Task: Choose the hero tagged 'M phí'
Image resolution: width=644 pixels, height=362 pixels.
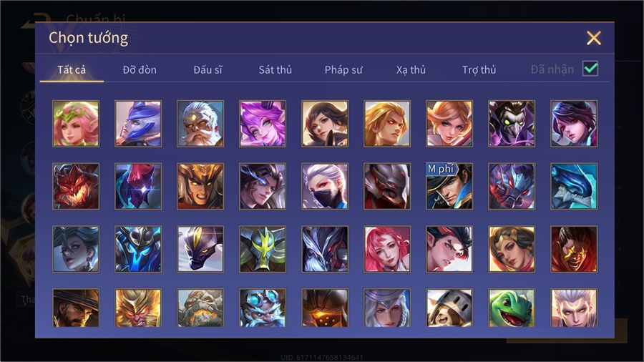Action: (x=449, y=186)
